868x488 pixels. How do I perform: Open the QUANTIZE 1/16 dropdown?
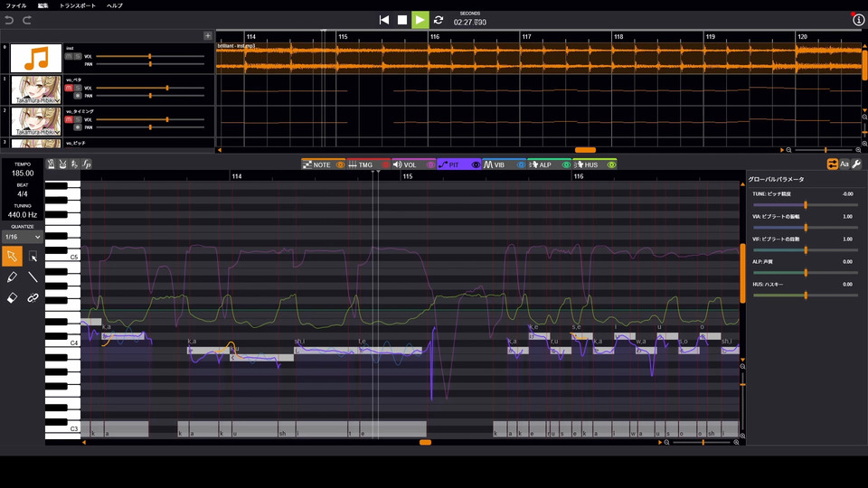point(23,237)
